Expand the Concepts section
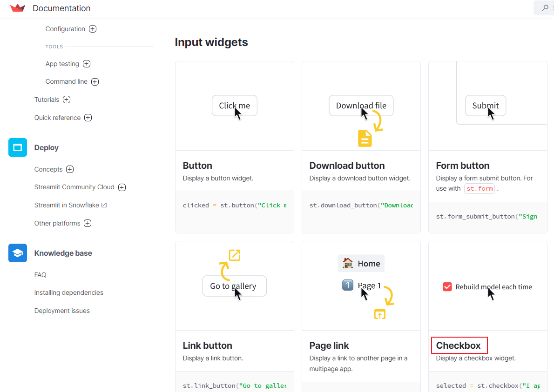The width and height of the screenshot is (554, 392). 70,169
